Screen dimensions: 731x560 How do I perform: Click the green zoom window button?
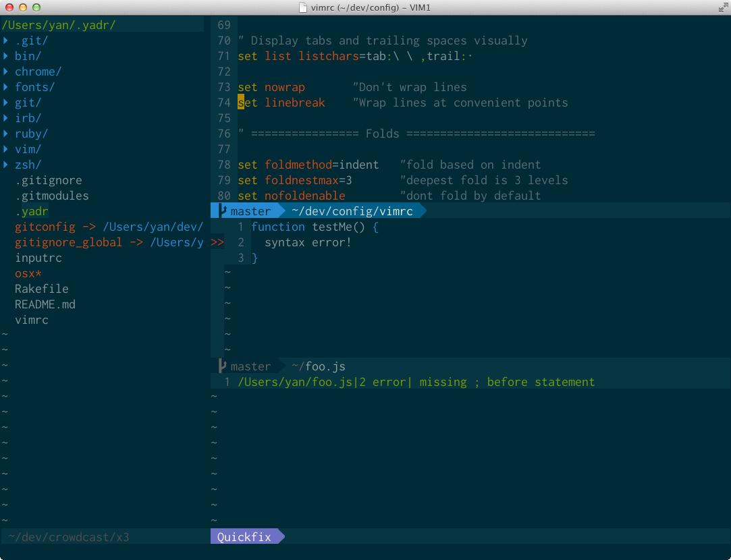click(x=36, y=7)
